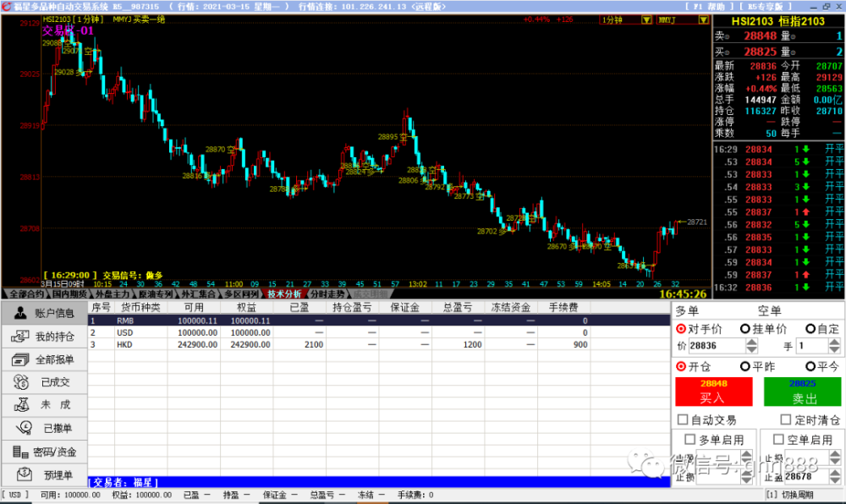Open 未成 pending orders icon
The image size is (846, 504).
point(22,405)
